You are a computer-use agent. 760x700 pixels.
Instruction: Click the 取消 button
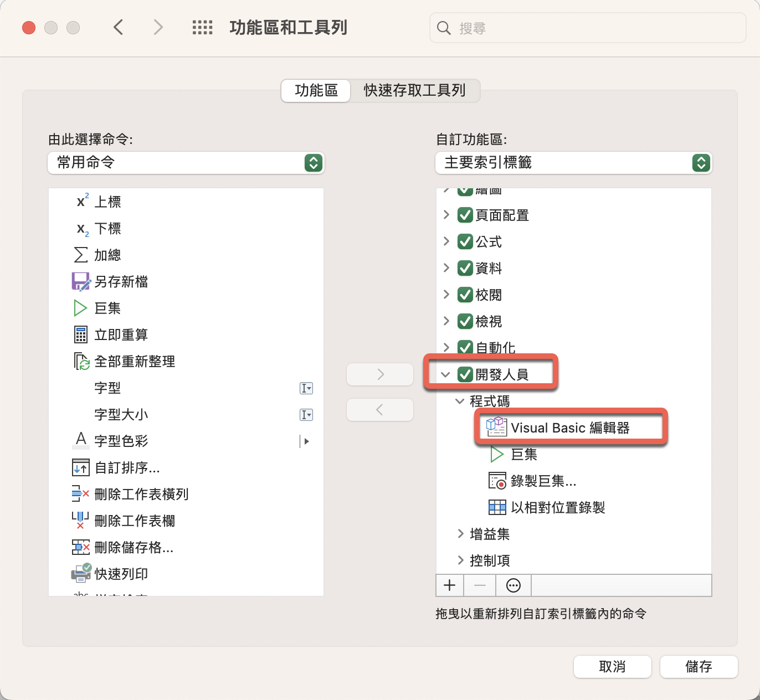click(x=613, y=667)
